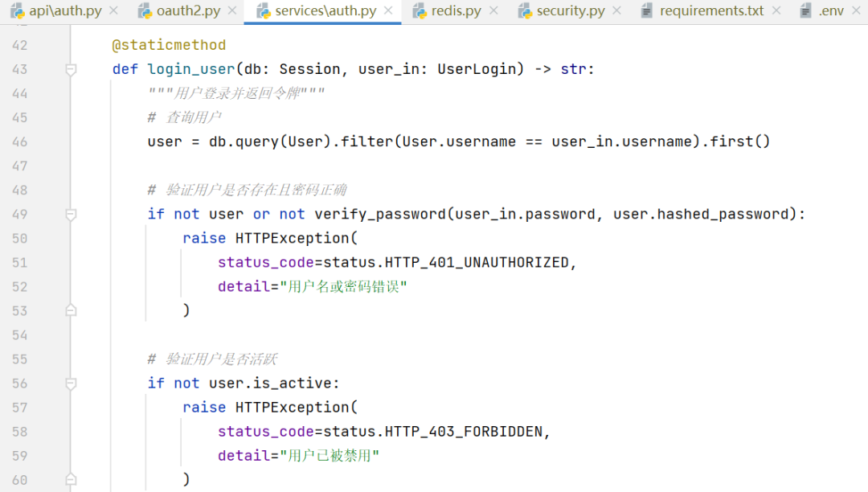Close the .env tab
Image resolution: width=868 pixels, height=492 pixels.
point(854,11)
